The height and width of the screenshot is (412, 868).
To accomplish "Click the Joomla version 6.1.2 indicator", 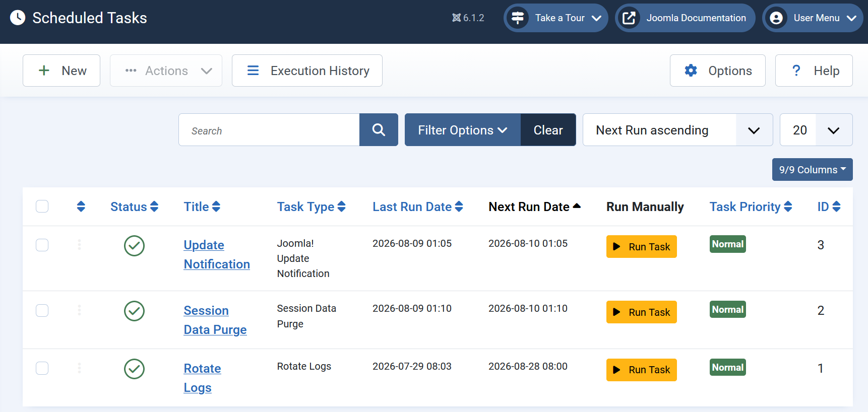I will pos(468,18).
